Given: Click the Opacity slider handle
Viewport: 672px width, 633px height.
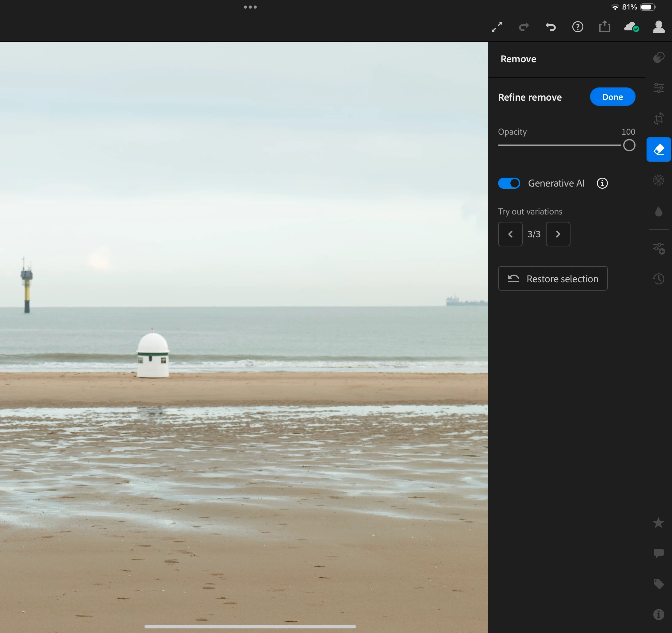Looking at the screenshot, I should 629,145.
